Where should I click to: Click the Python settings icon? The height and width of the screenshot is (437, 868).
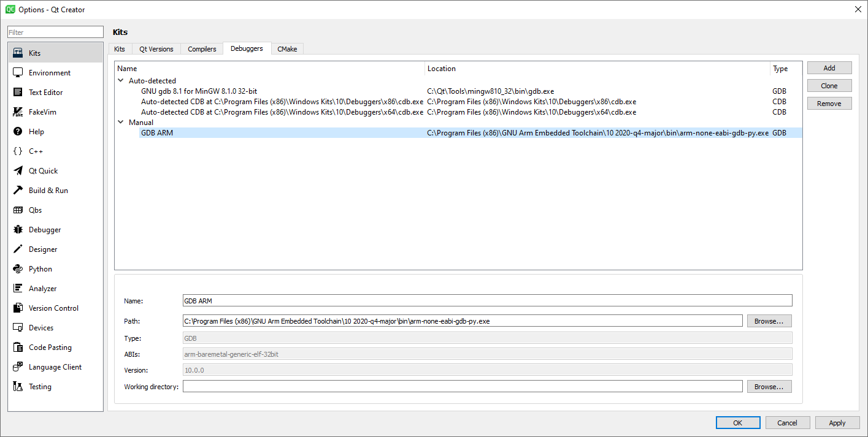tap(18, 269)
